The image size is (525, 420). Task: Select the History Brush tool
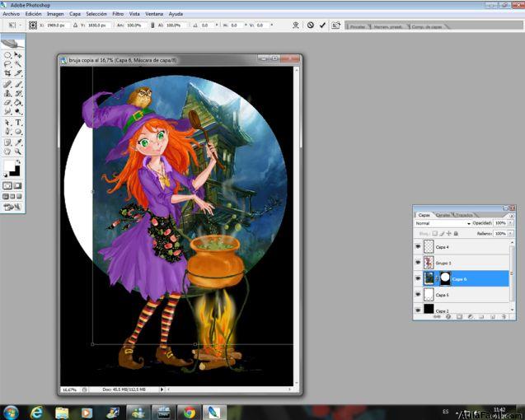(18, 93)
